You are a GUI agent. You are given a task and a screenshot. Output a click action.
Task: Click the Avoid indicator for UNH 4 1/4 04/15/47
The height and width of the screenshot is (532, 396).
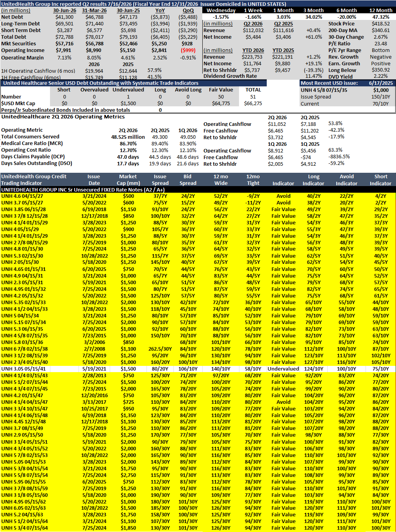click(283, 402)
